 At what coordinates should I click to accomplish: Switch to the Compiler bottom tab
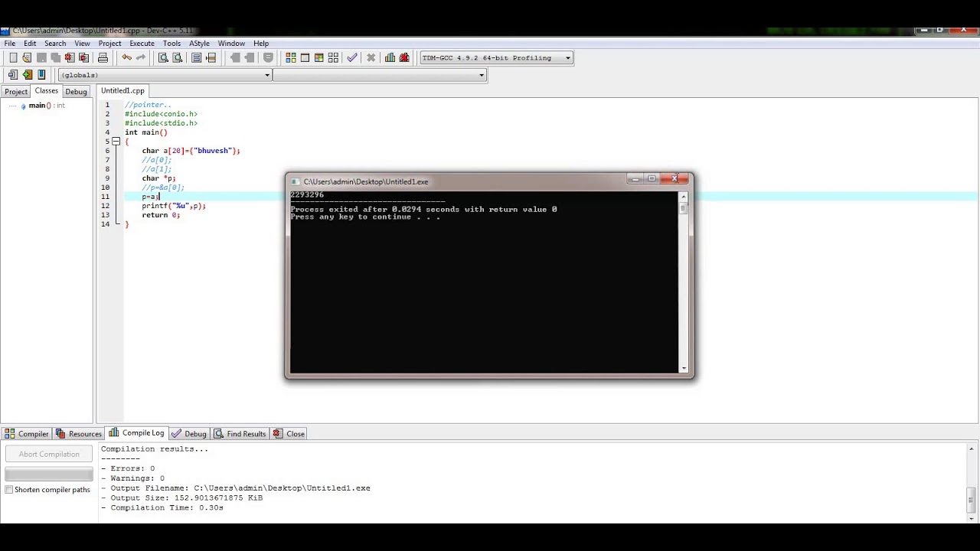27,434
